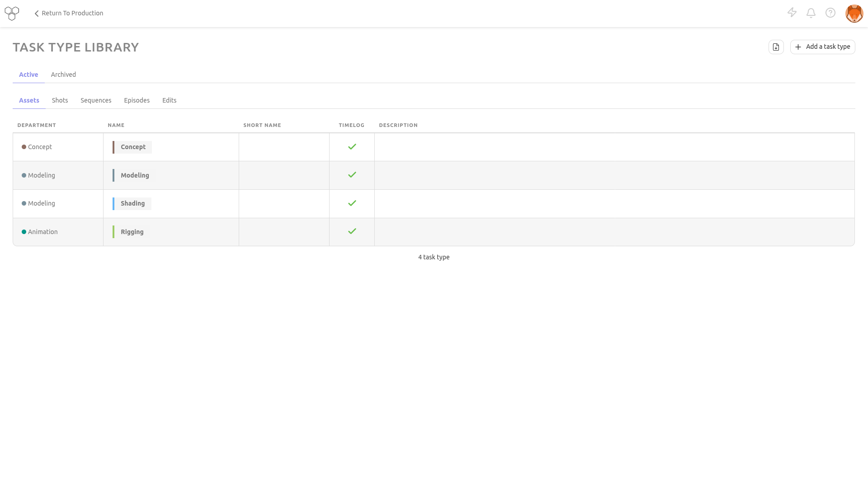Open the notifications bell

tap(811, 13)
